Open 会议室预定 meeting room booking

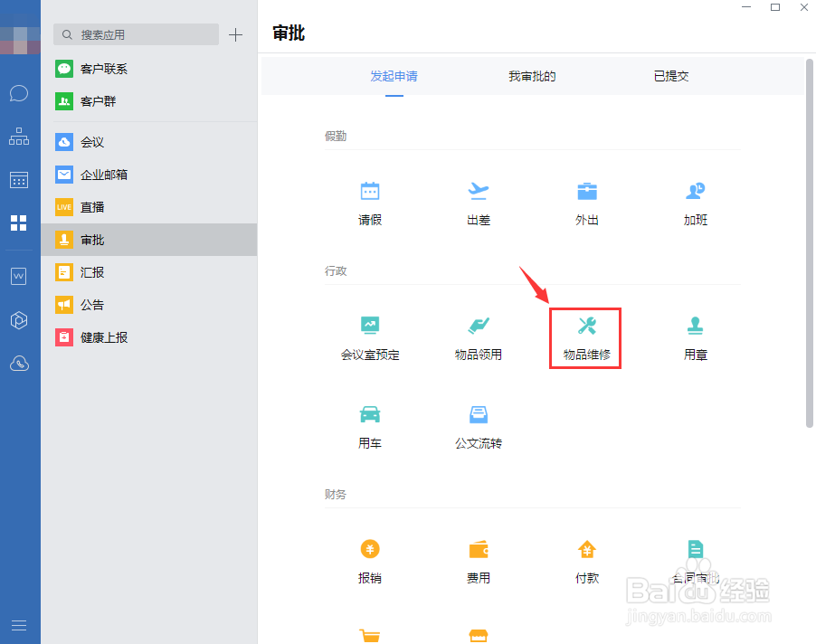coord(370,338)
